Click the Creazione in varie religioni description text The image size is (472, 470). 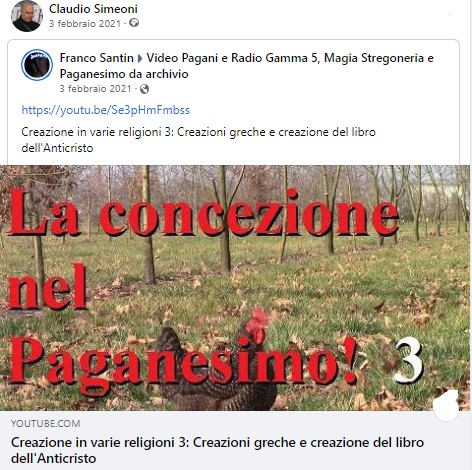click(x=199, y=140)
